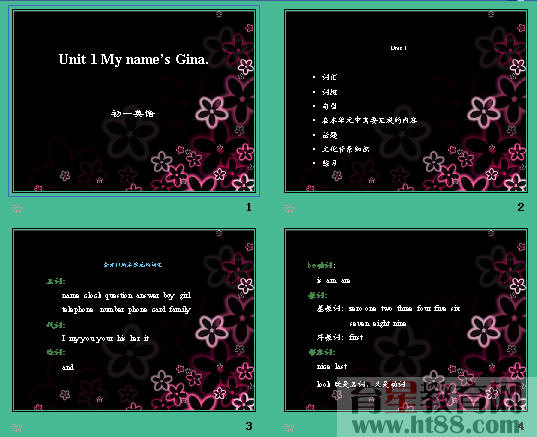Click the Unit 1 heading on slide 2
The width and height of the screenshot is (537, 437).
(x=399, y=48)
